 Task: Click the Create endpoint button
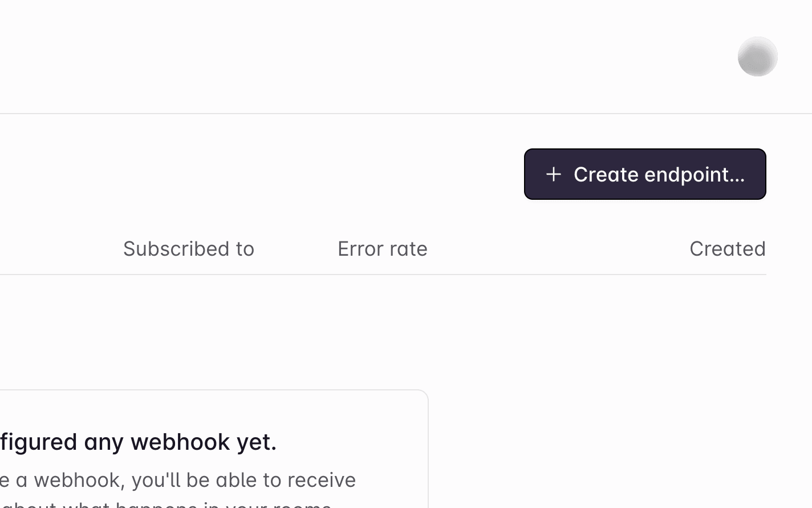[645, 174]
